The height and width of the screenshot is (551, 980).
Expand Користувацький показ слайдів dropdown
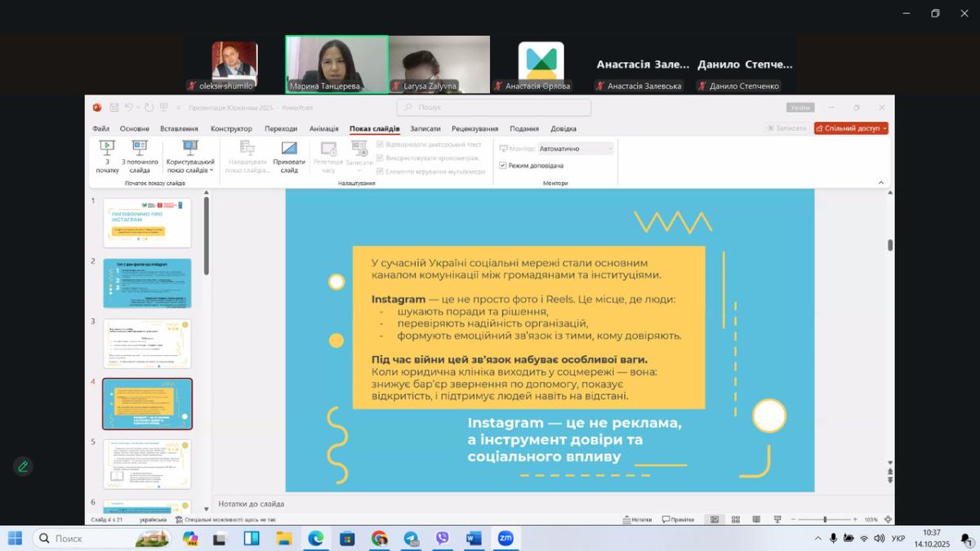coord(190,166)
